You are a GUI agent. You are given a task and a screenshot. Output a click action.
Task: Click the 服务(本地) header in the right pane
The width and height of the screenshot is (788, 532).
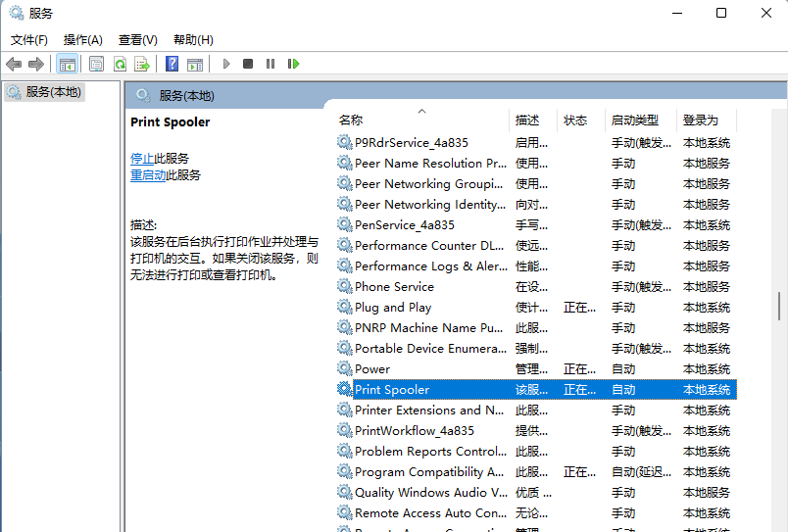[186, 95]
